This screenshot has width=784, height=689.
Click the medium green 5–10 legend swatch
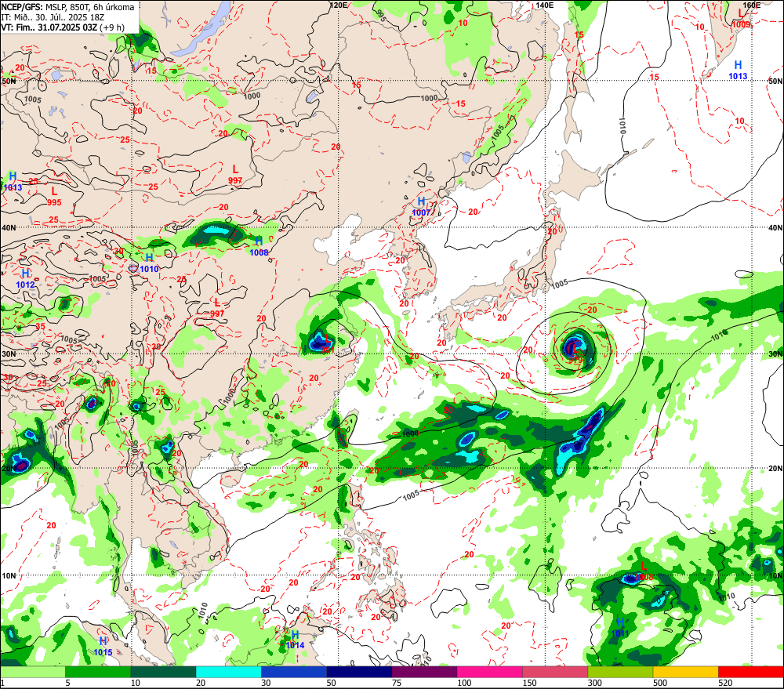(x=98, y=672)
